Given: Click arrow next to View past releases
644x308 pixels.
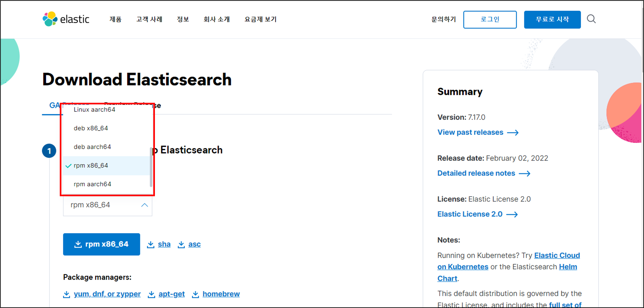Looking at the screenshot, I should [x=513, y=133].
